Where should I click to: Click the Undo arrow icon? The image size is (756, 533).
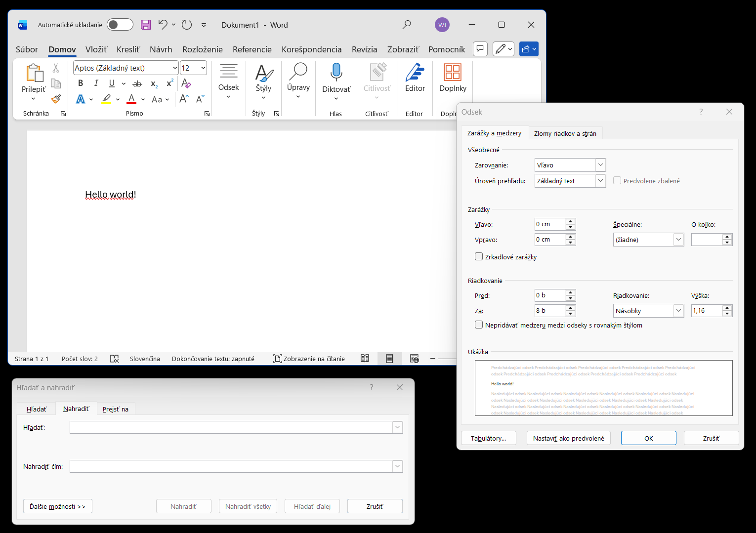point(163,24)
